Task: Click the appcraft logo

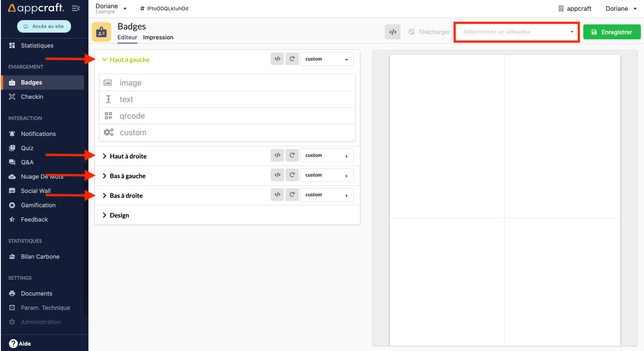Action: (x=36, y=8)
